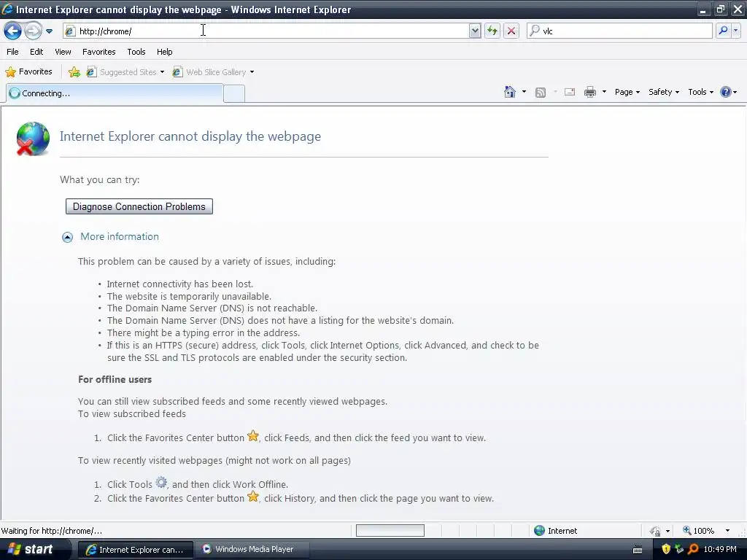The width and height of the screenshot is (747, 560).
Task: Click the Tools gear icon in instructions
Action: (x=161, y=483)
